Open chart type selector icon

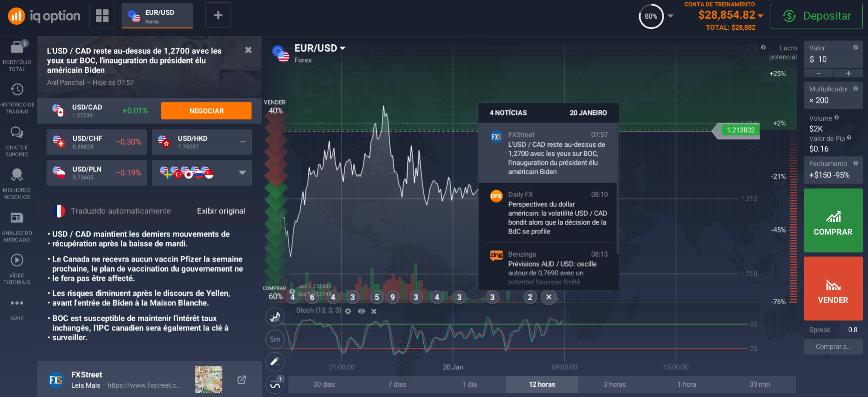pos(275,317)
